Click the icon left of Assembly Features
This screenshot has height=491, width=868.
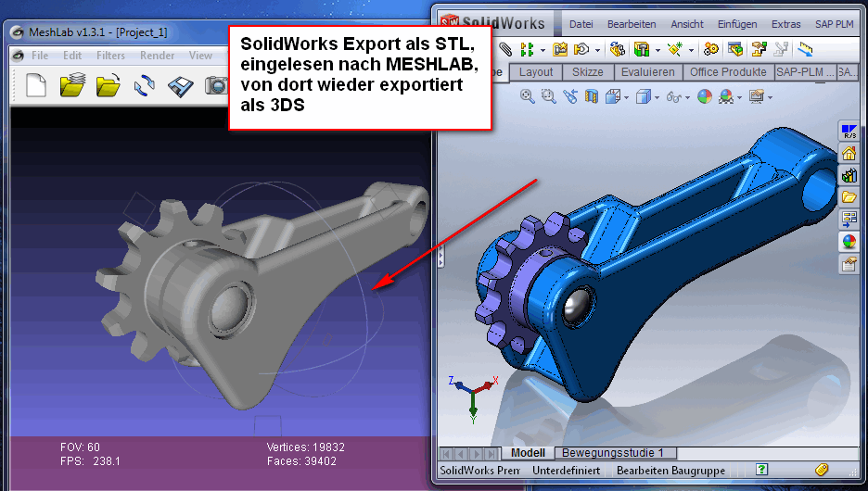(618, 49)
